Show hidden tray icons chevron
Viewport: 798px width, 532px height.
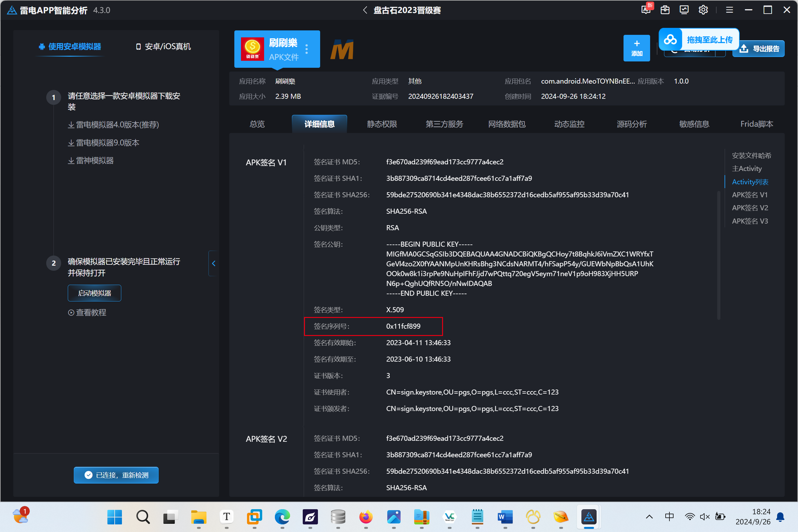(649, 517)
